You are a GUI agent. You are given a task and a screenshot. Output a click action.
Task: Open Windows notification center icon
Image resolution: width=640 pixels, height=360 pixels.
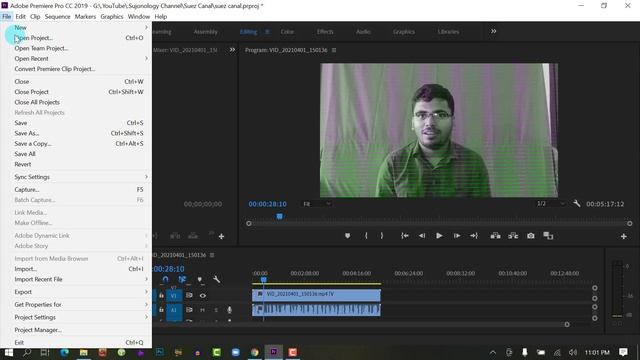pyautogui.click(x=623, y=352)
